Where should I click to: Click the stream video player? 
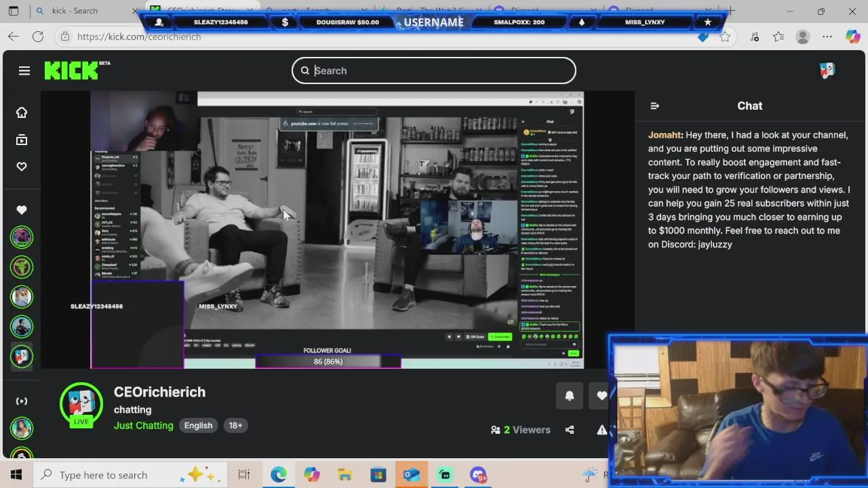[x=337, y=230]
